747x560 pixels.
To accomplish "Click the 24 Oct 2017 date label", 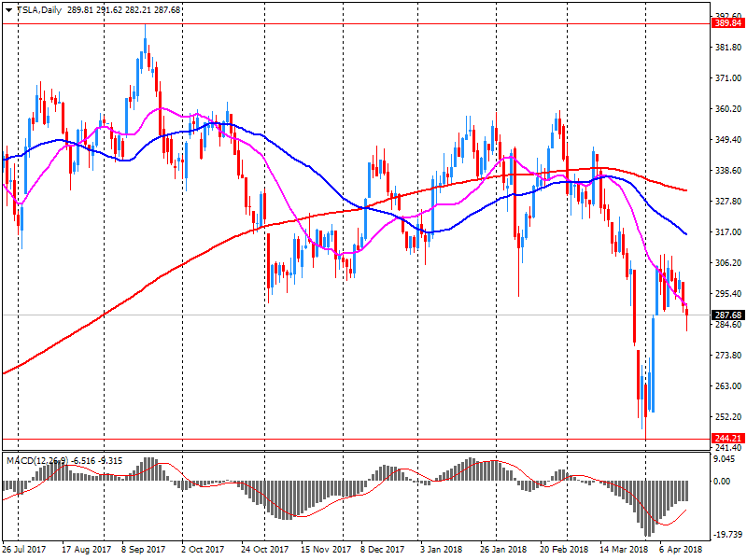I will (264, 550).
